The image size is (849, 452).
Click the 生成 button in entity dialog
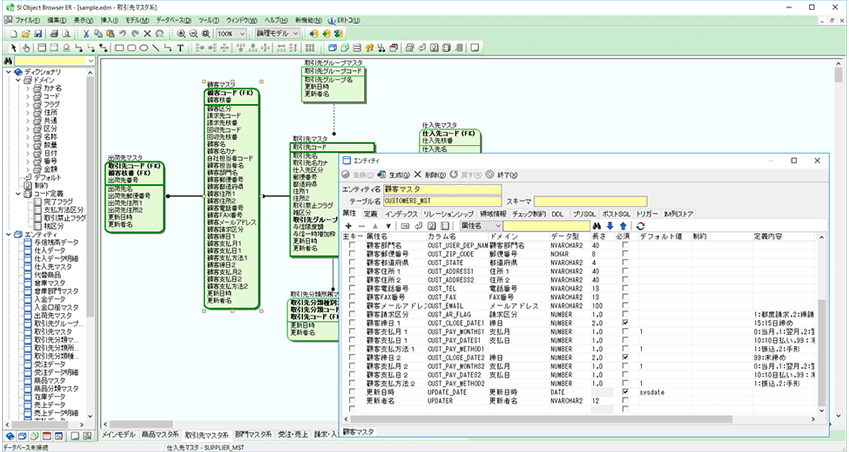[398, 174]
